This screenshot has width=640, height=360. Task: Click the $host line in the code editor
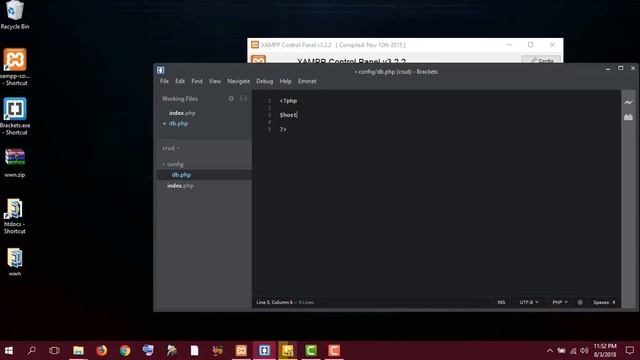[289, 115]
